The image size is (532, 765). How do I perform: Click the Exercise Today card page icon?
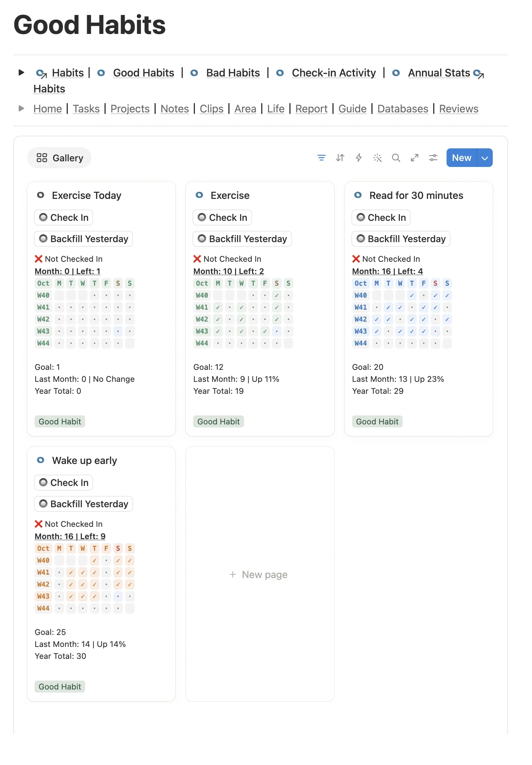(x=41, y=195)
